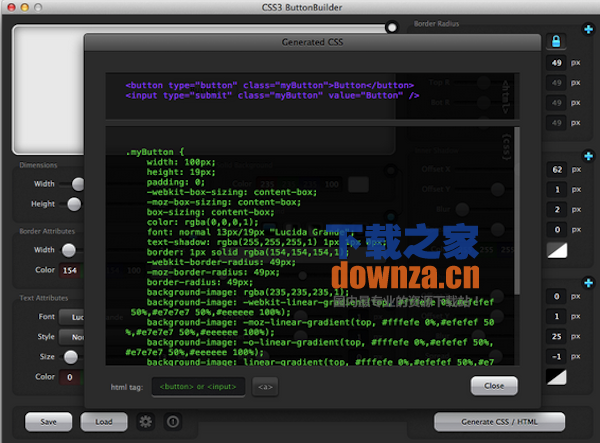Click the red close window button
The height and width of the screenshot is (443, 600).
click(x=11, y=7)
